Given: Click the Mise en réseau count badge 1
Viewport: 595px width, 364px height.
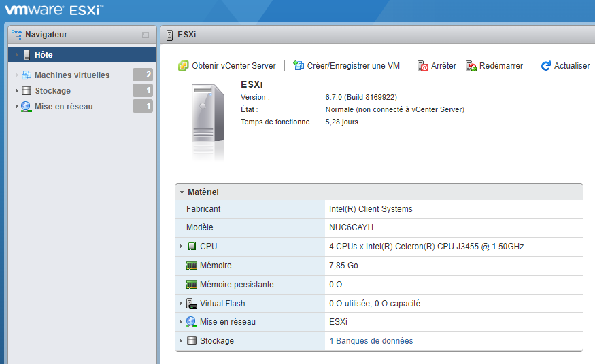Looking at the screenshot, I should 143,106.
